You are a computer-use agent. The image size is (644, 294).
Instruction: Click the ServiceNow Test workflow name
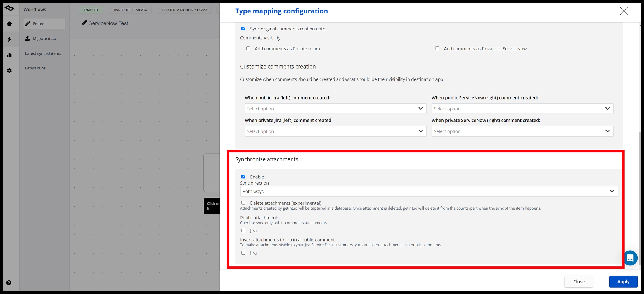pos(108,23)
